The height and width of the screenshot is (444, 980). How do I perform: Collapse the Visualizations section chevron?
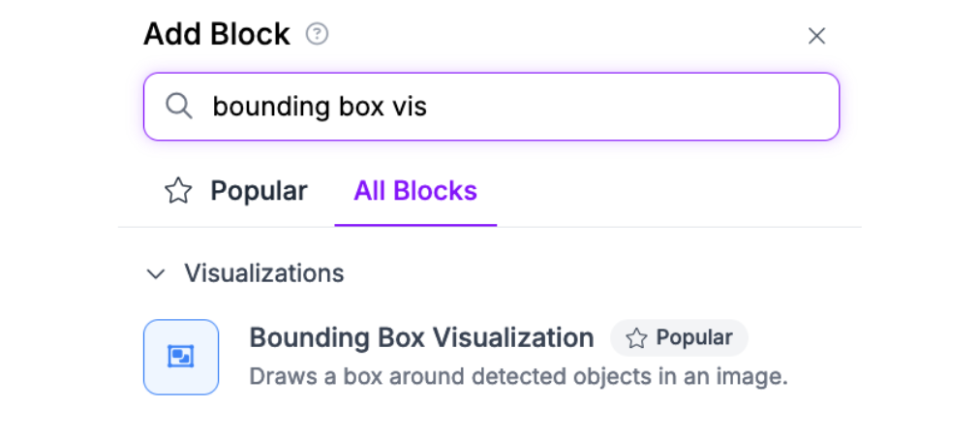click(x=155, y=273)
